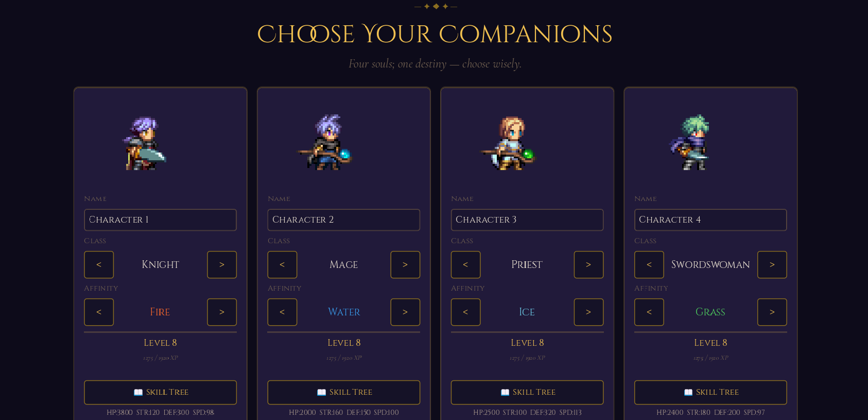Change Fire affinity to next element
The height and width of the screenshot is (420, 868).
point(222,312)
